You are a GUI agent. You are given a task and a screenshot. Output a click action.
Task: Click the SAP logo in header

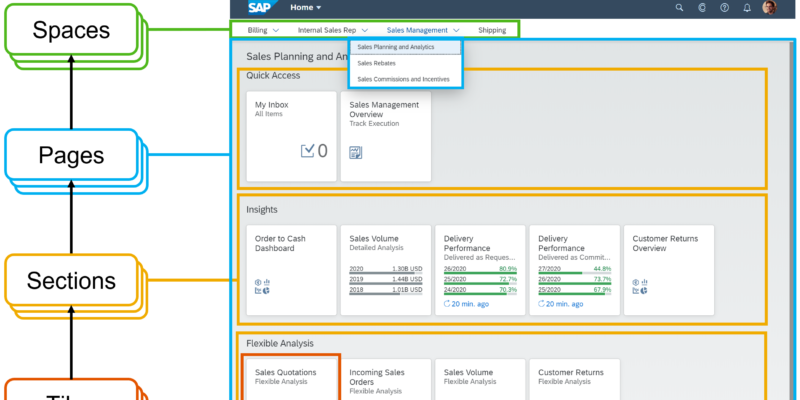click(263, 7)
